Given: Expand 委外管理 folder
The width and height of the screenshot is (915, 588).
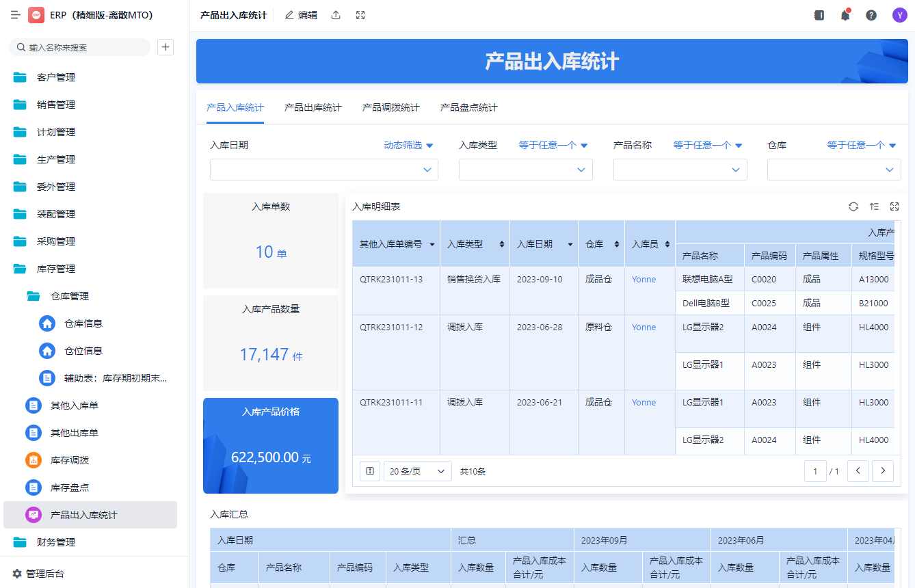Looking at the screenshot, I should pos(90,187).
